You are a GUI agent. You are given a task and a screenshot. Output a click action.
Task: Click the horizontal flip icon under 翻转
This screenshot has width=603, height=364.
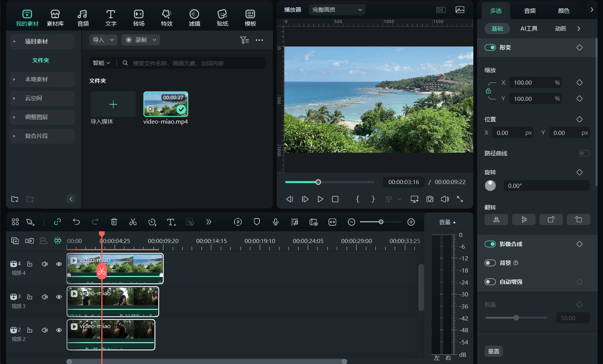click(x=496, y=219)
